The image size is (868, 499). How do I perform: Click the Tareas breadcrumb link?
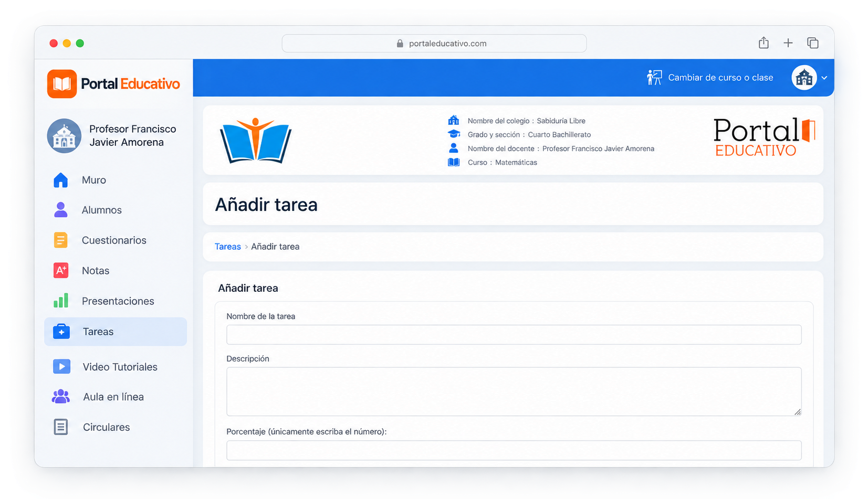coord(228,247)
